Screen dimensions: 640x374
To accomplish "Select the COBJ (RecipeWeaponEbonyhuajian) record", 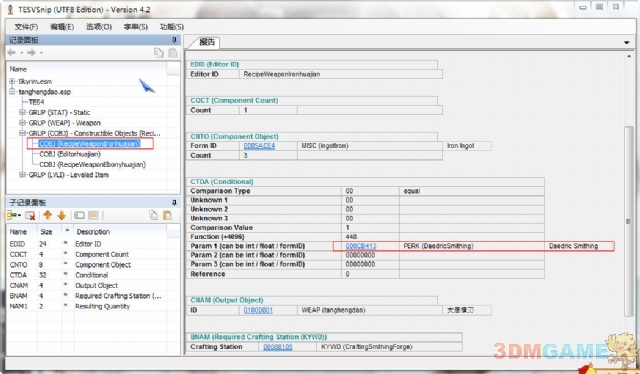I will click(x=92, y=164).
